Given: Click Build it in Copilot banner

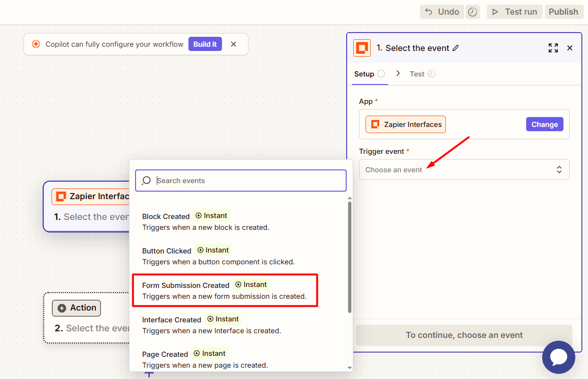Looking at the screenshot, I should 205,44.
